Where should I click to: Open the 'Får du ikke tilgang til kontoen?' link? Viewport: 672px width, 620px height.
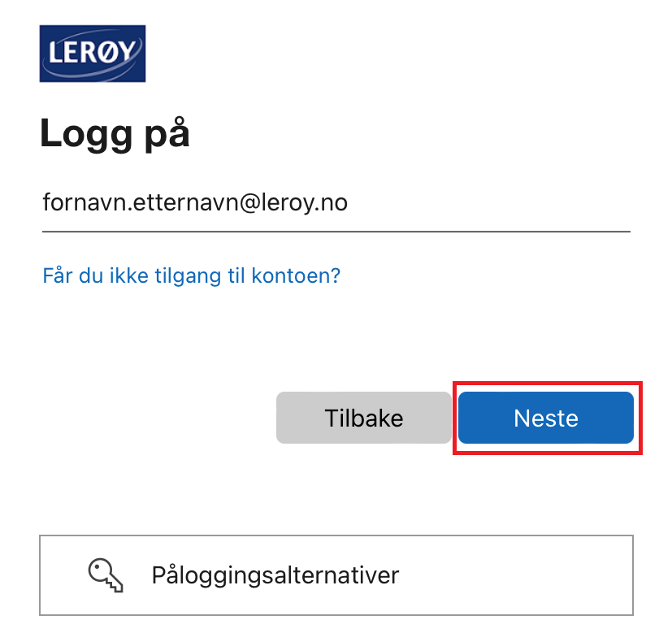click(191, 275)
